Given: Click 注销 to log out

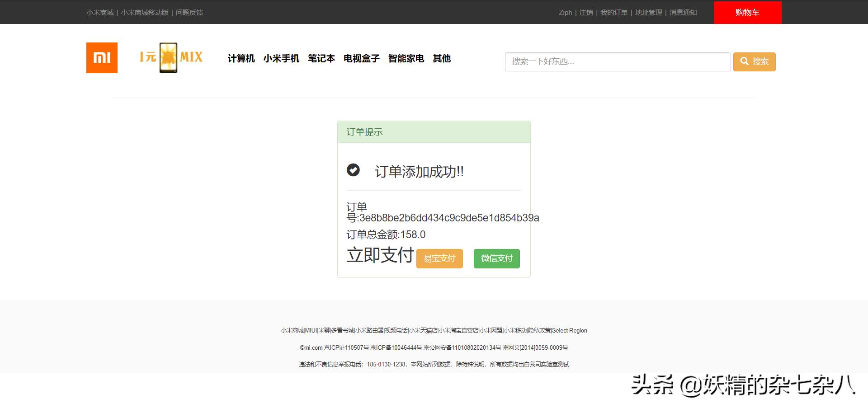Looking at the screenshot, I should click(585, 12).
